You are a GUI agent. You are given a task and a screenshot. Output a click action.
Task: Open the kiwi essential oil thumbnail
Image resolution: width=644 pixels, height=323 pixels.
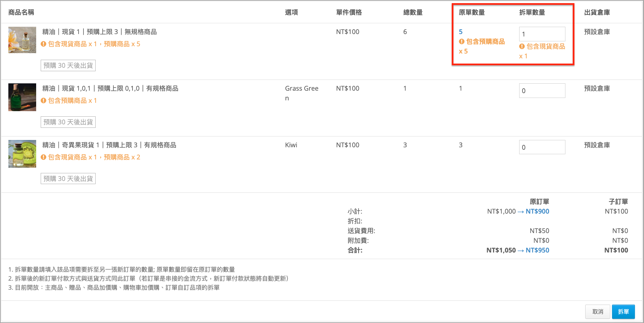[22, 154]
